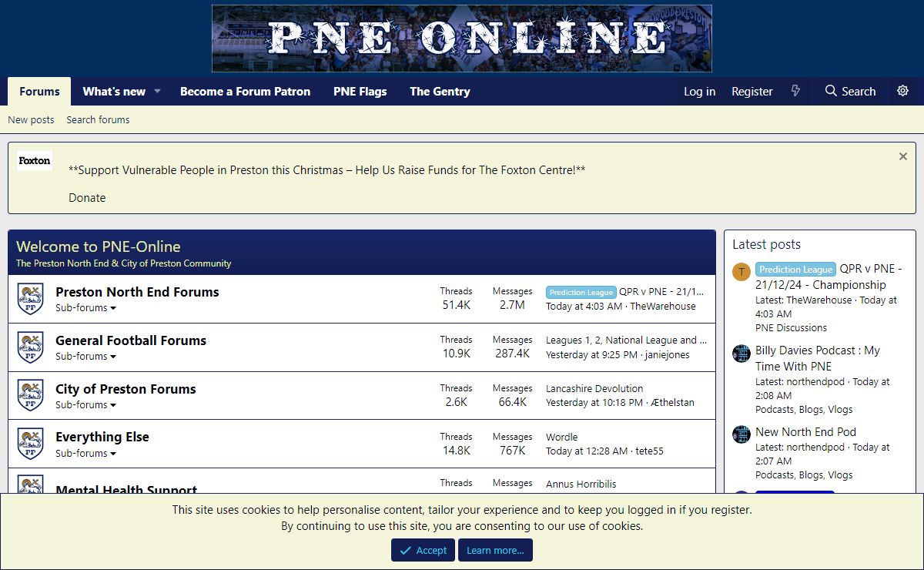The image size is (924, 570).
Task: Click avatar beside Billy Davies Podcast
Action: click(742, 353)
